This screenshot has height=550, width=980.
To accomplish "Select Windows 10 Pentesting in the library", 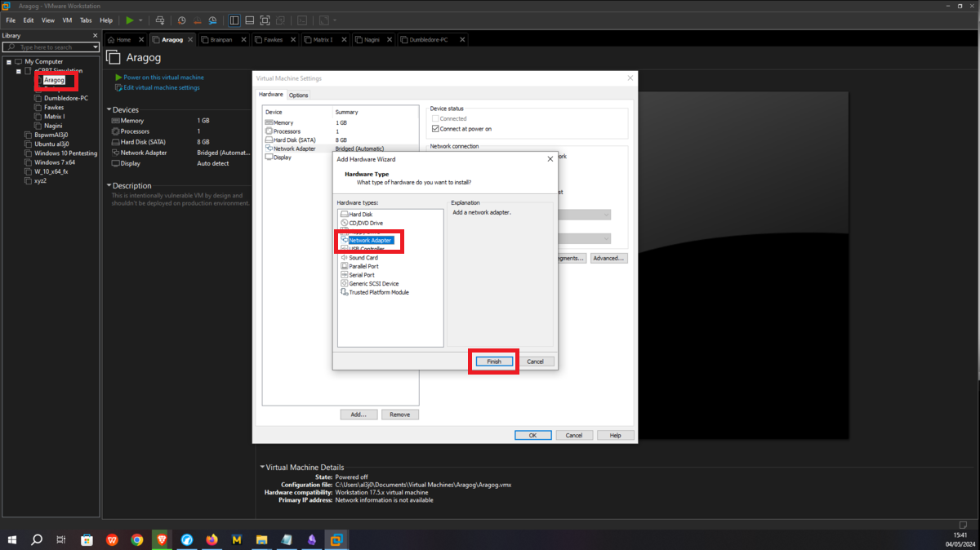I will pos(65,153).
